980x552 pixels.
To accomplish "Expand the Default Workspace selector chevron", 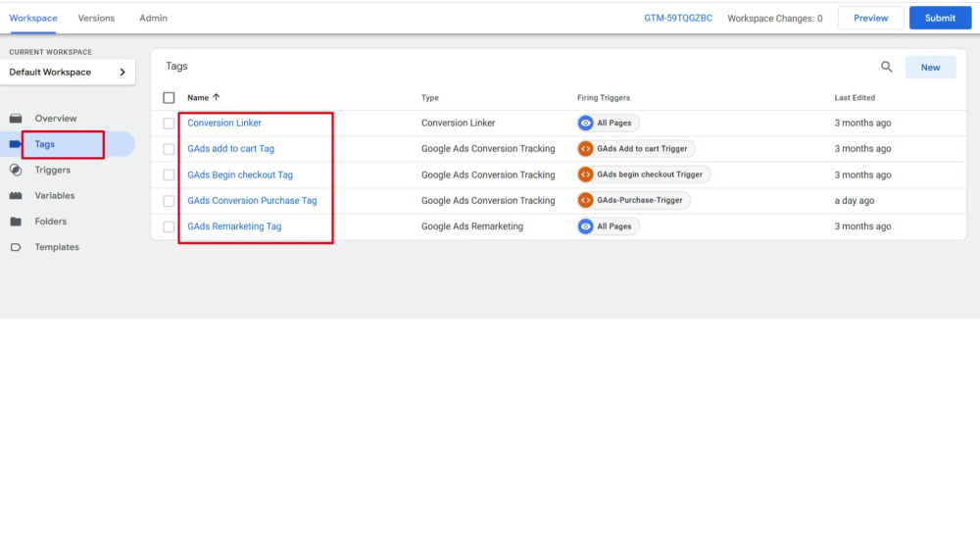I will [x=122, y=72].
